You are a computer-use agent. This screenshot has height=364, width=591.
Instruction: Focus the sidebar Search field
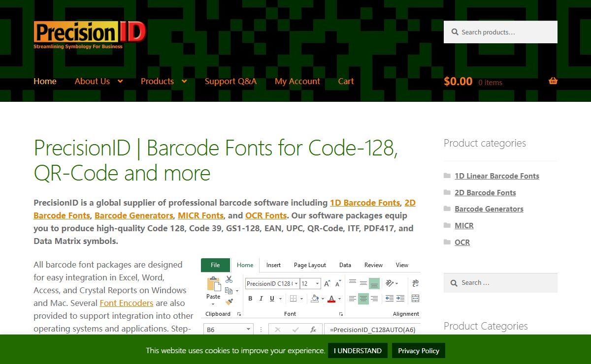tap(500, 283)
